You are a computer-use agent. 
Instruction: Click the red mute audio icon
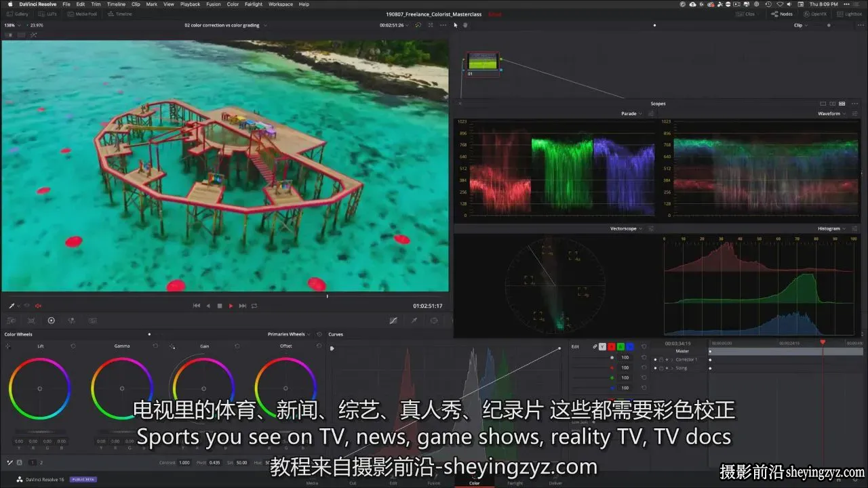38,306
